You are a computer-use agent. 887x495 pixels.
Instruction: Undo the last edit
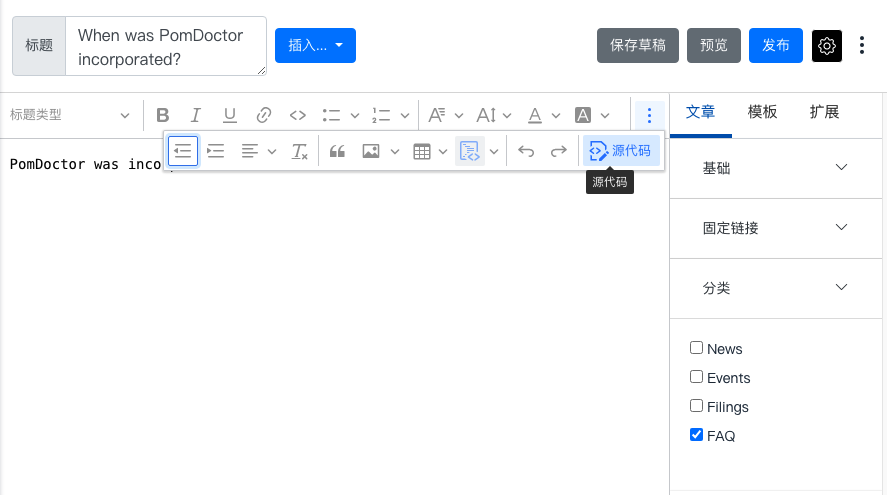tap(526, 151)
